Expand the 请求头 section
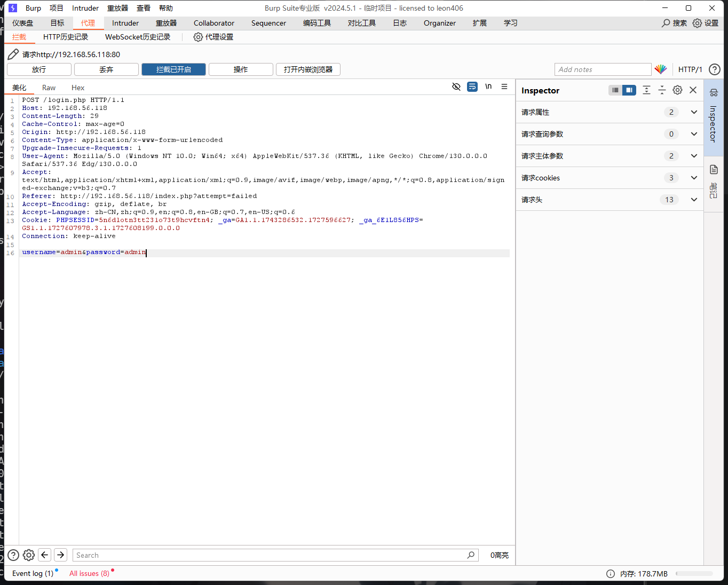Image resolution: width=728 pixels, height=585 pixels. click(x=694, y=200)
